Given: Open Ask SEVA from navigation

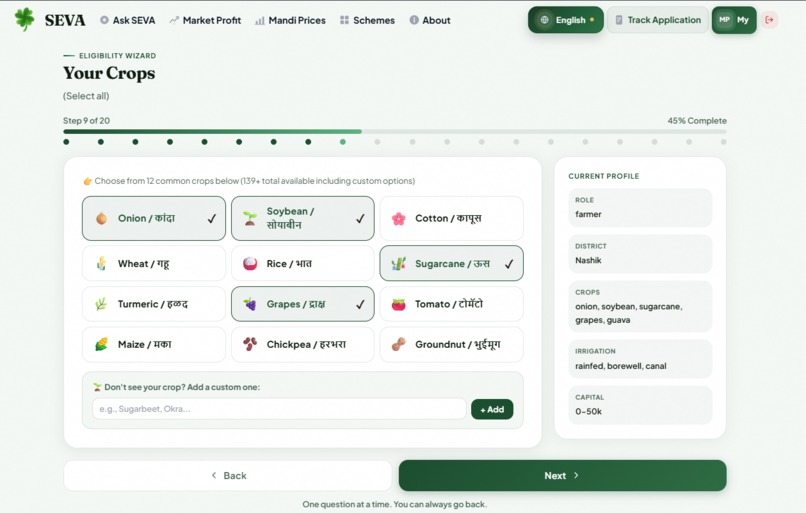Looking at the screenshot, I should point(127,21).
